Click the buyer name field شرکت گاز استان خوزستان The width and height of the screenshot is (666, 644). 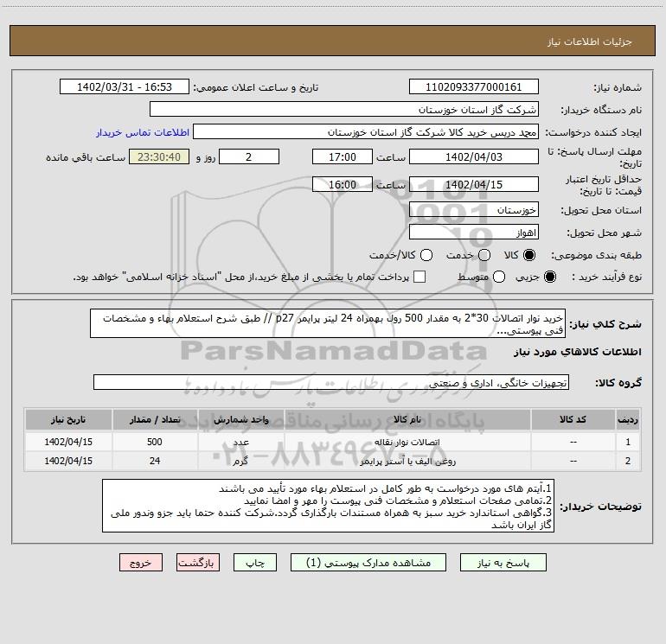coord(344,109)
